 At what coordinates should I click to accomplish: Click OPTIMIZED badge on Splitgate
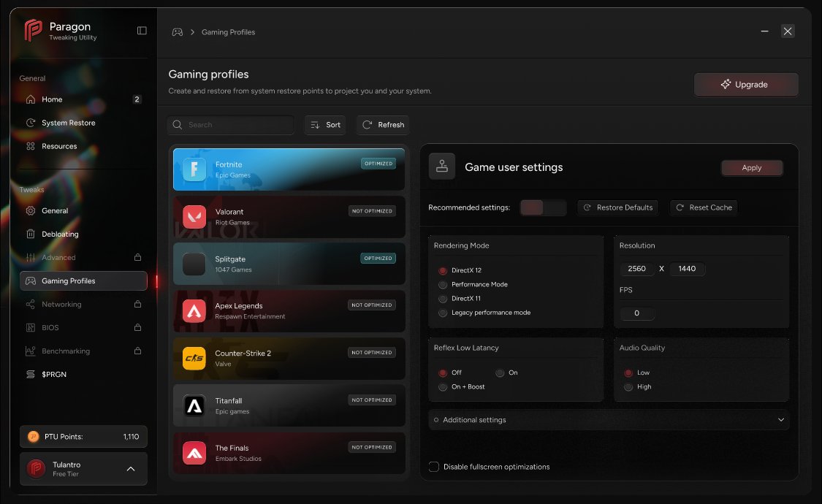pos(378,258)
